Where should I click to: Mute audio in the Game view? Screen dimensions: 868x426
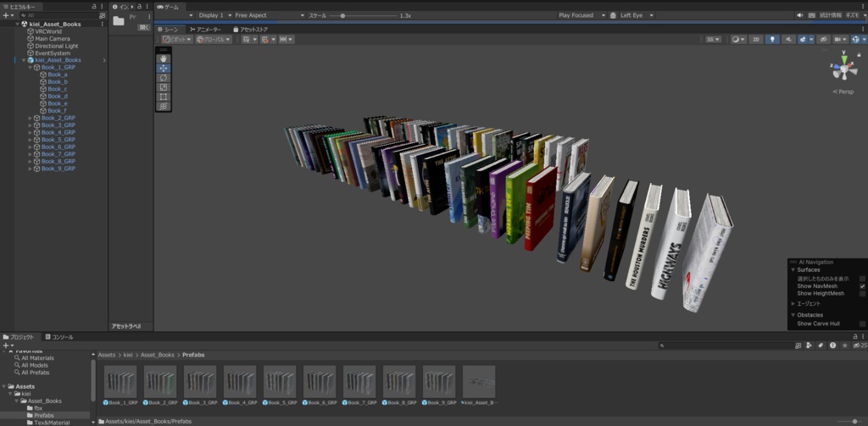click(800, 15)
